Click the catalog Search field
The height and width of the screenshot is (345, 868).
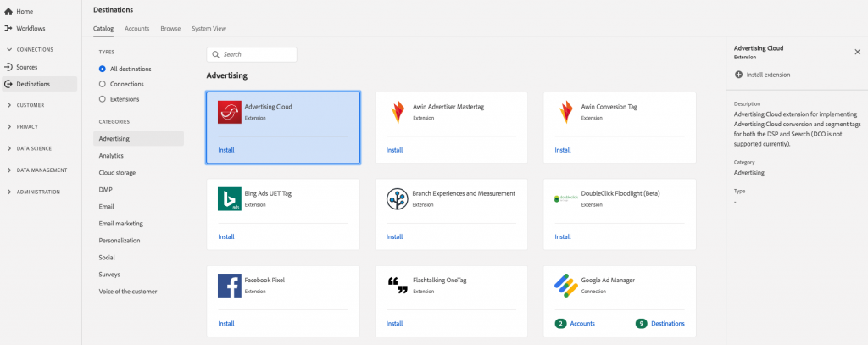pyautogui.click(x=252, y=55)
